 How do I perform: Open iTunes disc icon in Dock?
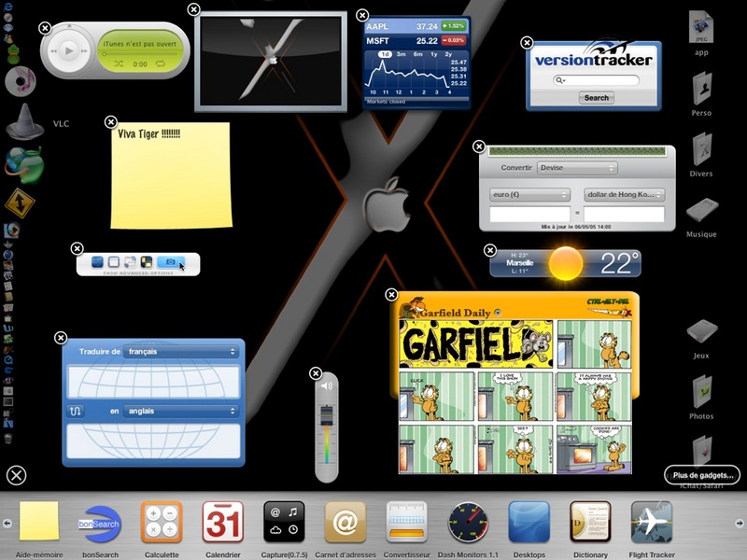(x=20, y=81)
